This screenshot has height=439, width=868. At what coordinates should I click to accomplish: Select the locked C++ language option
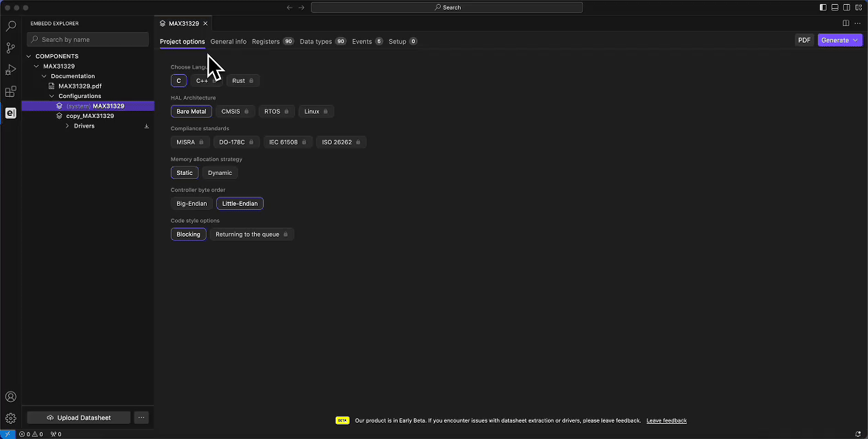[206, 80]
